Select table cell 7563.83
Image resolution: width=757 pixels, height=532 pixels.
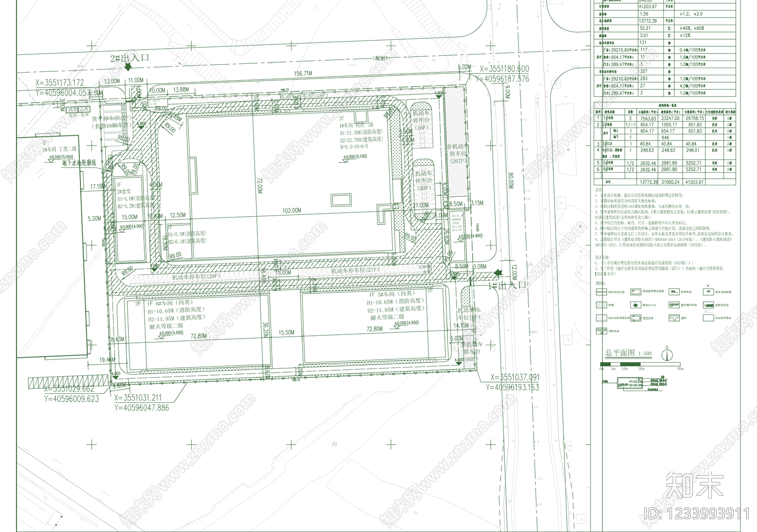coord(648,119)
